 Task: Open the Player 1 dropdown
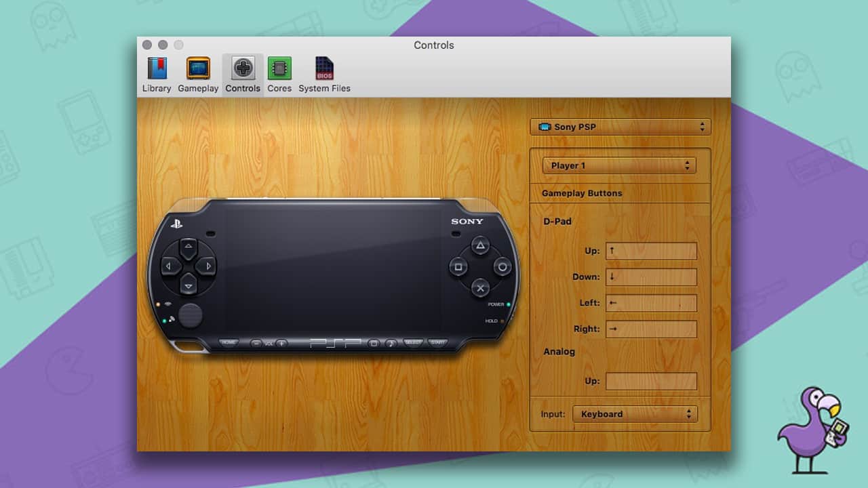(619, 165)
